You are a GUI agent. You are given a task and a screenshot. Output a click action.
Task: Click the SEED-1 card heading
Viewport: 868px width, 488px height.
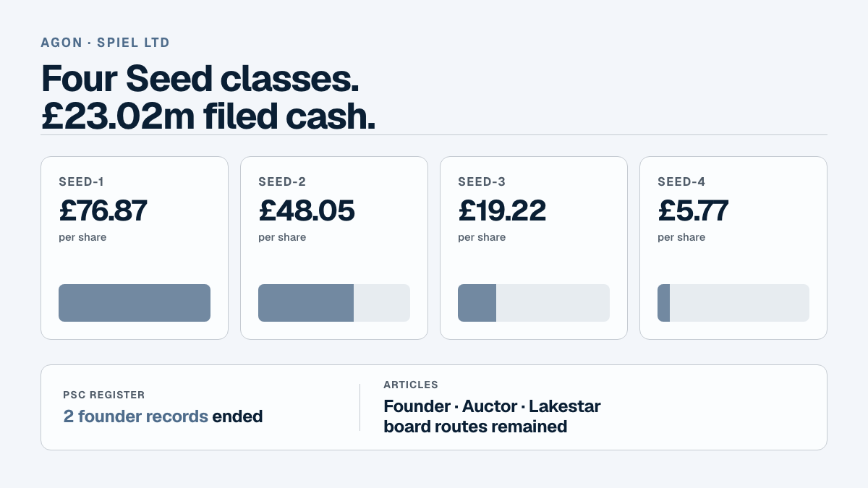pyautogui.click(x=82, y=182)
